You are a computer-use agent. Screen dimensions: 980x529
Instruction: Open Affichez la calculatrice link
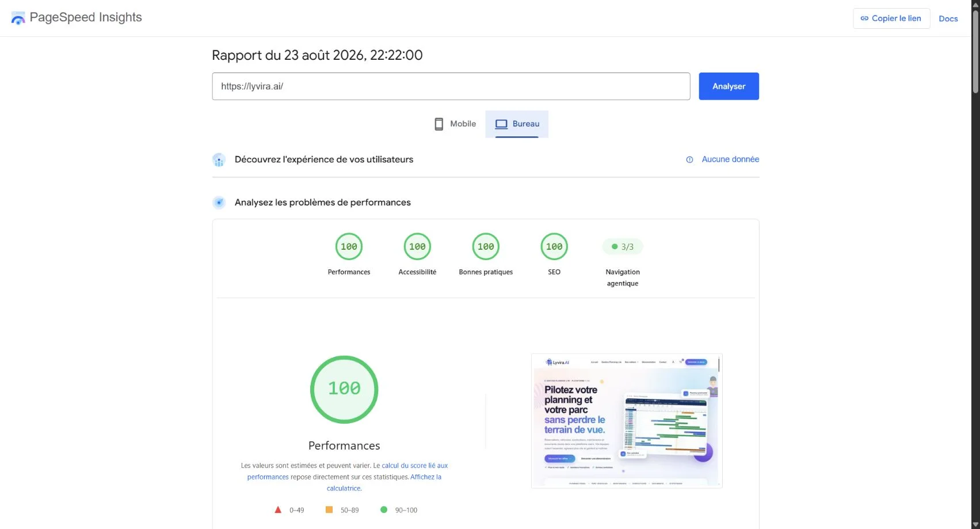[x=426, y=477]
